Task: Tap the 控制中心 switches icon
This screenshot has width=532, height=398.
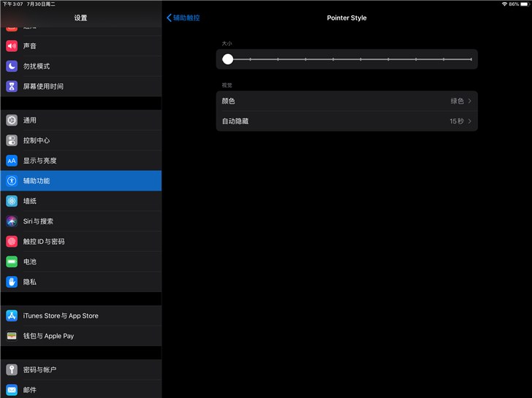Action: 12,140
